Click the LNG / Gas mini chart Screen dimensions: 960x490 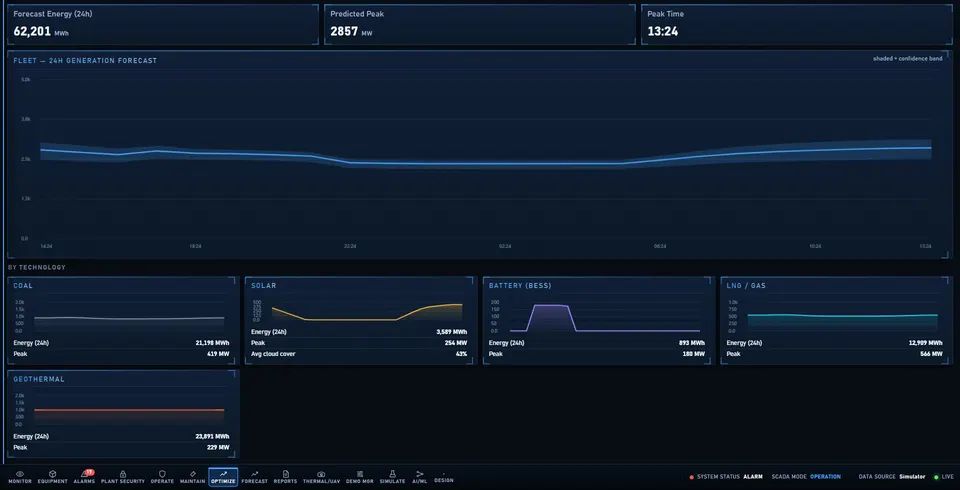click(x=842, y=317)
